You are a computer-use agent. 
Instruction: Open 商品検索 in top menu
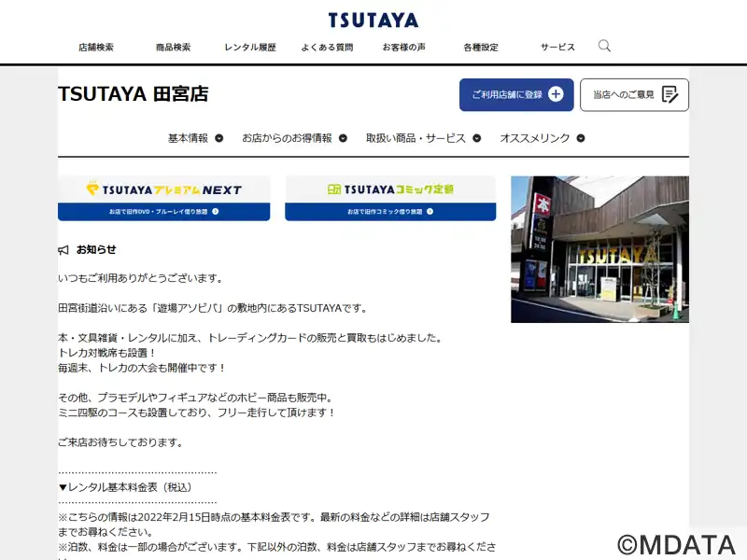pyautogui.click(x=173, y=48)
